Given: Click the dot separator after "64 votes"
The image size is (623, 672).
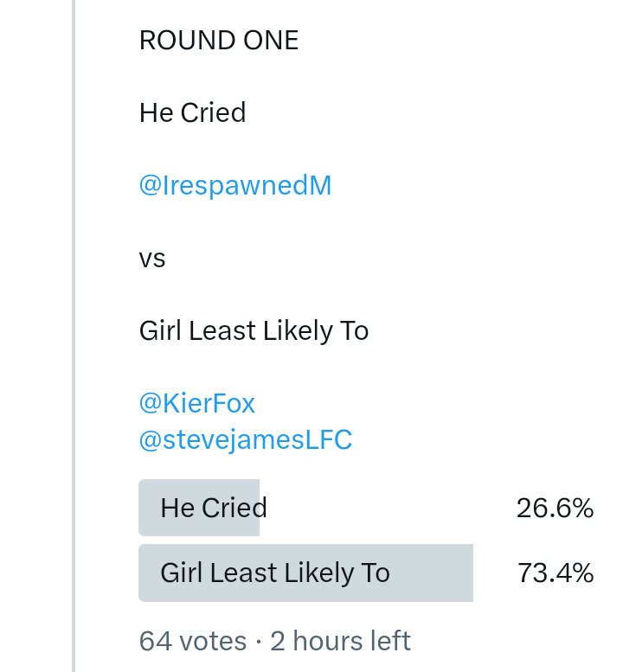Looking at the screenshot, I should [x=259, y=642].
